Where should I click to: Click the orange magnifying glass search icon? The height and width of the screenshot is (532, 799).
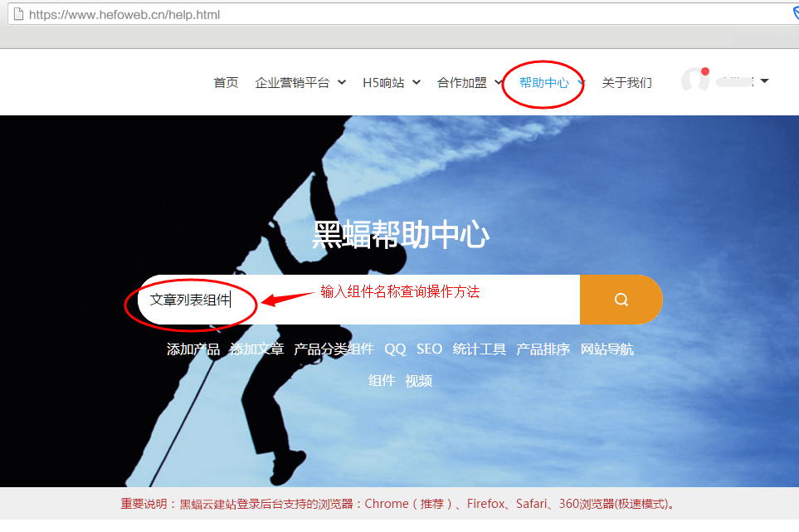pos(621,300)
